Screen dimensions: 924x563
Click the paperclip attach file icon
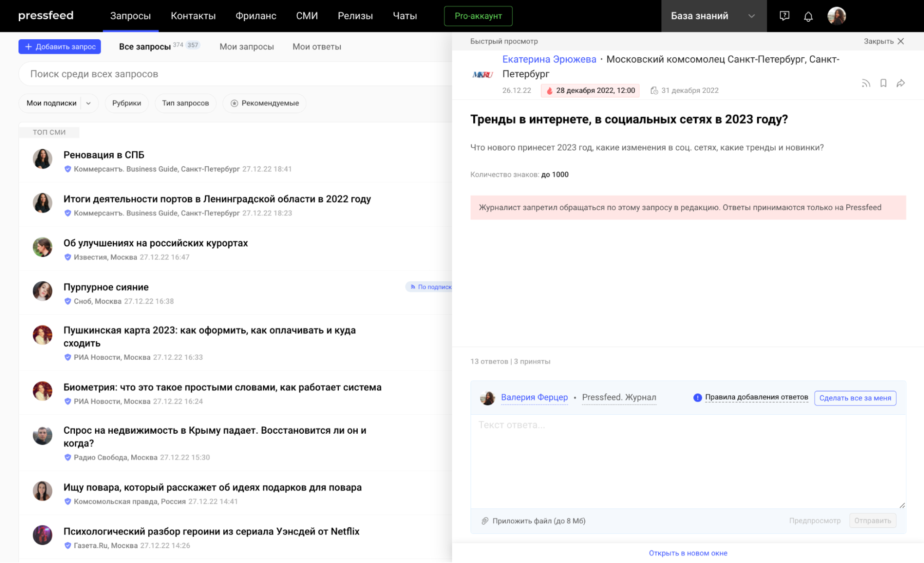pyautogui.click(x=484, y=521)
